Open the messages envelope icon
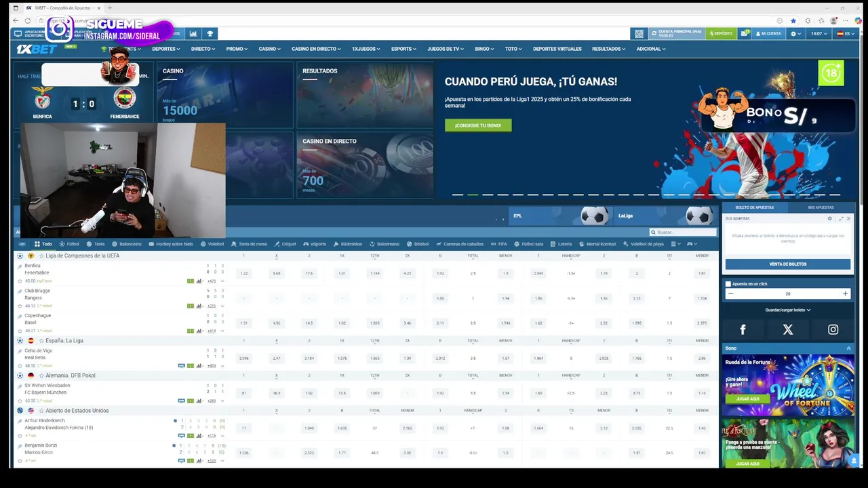This screenshot has height=488, width=868. click(745, 33)
